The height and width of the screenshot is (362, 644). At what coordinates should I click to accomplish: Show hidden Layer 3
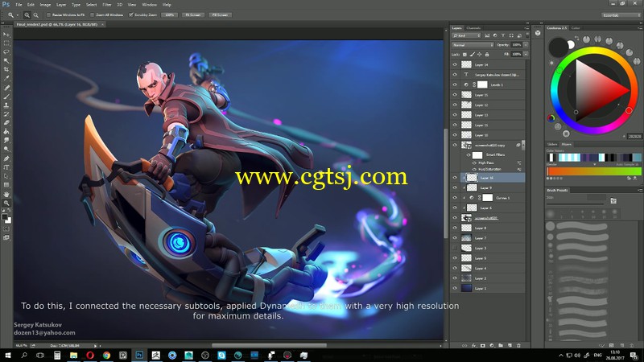[455, 248]
